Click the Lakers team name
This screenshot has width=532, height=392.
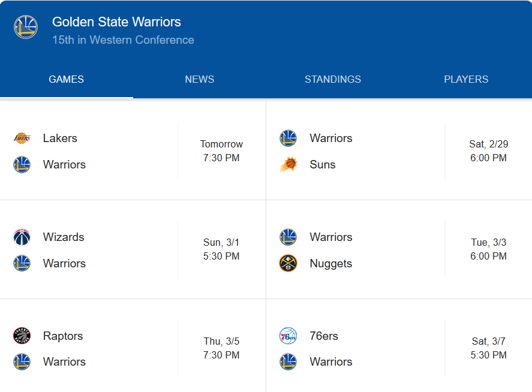point(60,138)
